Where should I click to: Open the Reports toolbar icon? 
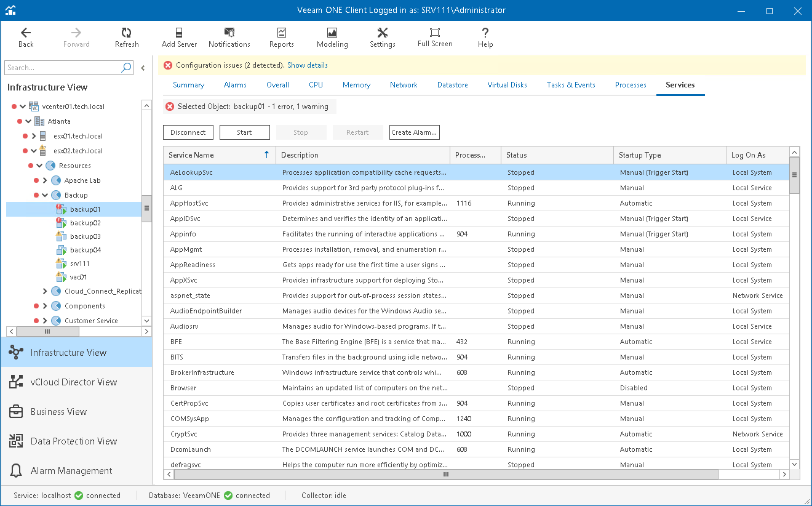[x=281, y=38]
